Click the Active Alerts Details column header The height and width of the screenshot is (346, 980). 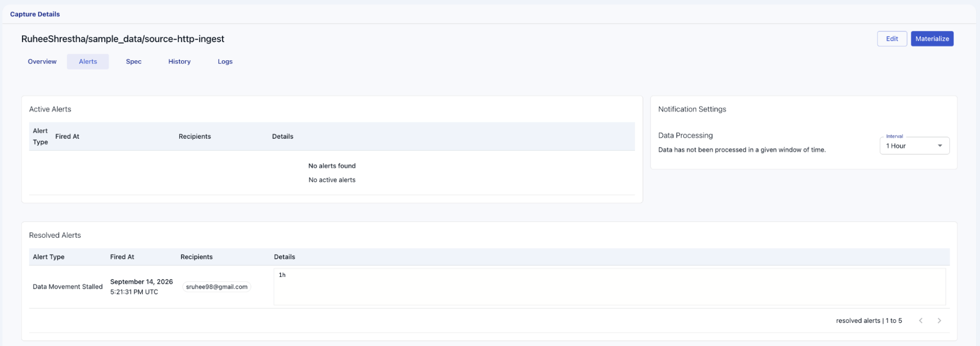coord(282,136)
